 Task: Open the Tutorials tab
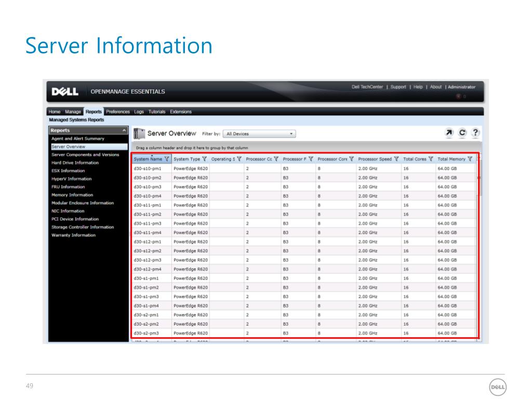157,112
